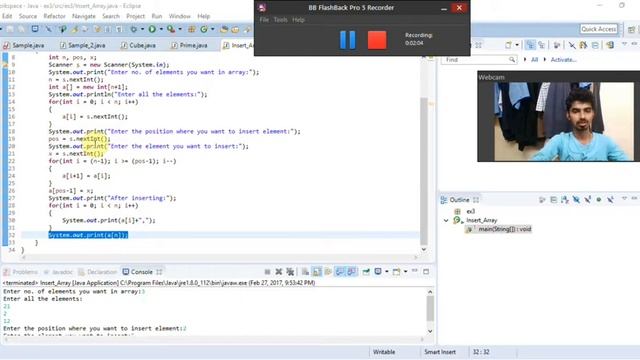This screenshot has width=640, height=360.
Task: Click the Console vertical scrollbar
Action: coord(430,308)
